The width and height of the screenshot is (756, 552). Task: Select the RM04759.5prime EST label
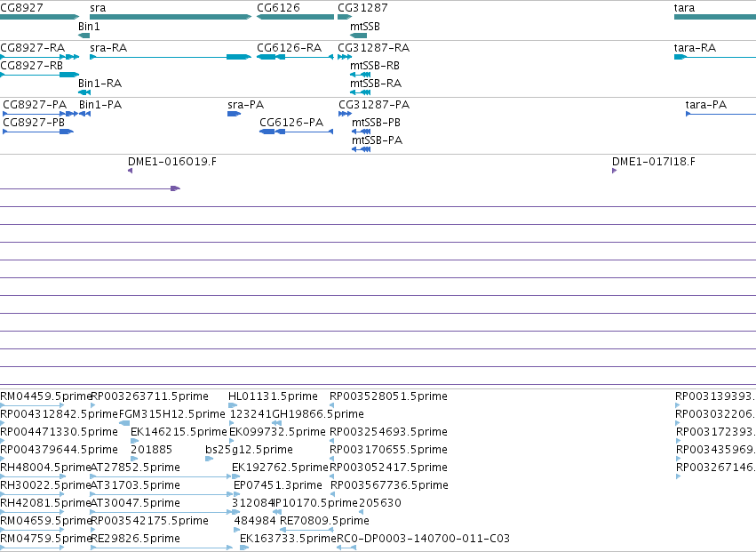(x=46, y=539)
